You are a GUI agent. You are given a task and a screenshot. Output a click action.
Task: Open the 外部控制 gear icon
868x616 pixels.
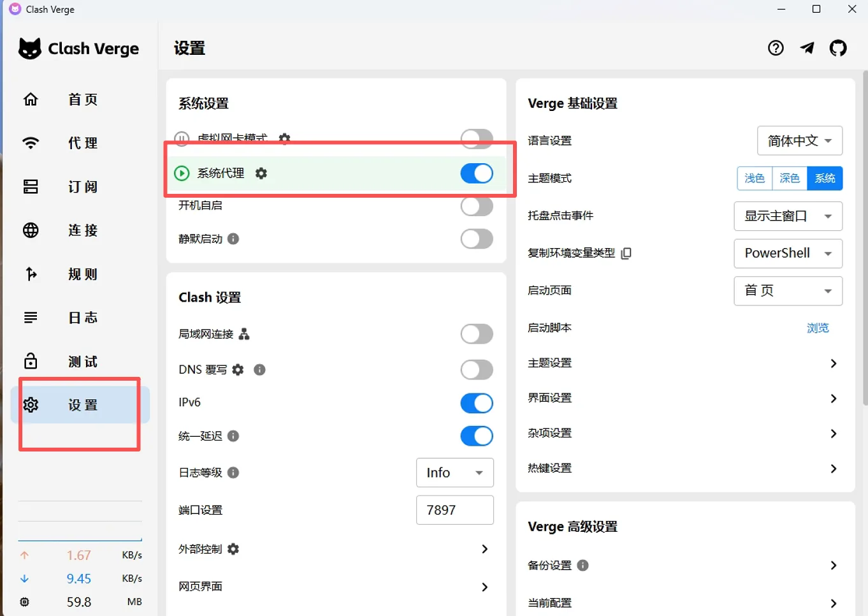pos(233,549)
